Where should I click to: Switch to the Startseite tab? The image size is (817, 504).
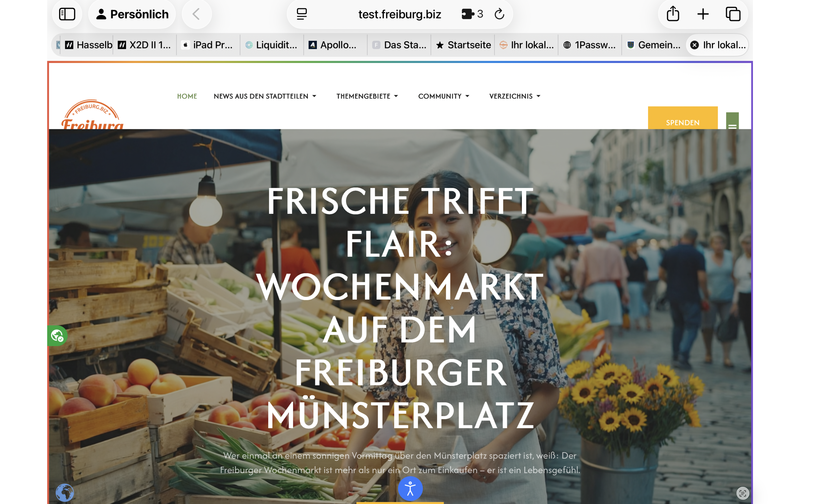[x=463, y=45]
